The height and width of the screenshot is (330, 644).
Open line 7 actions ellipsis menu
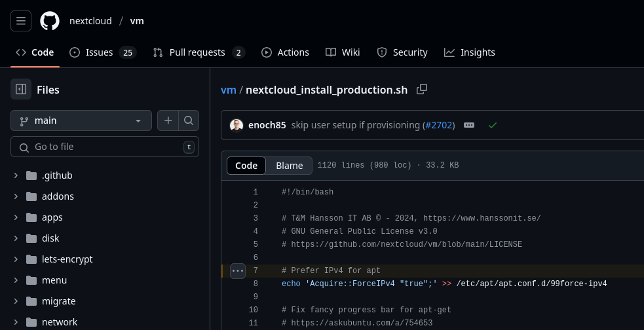238,271
